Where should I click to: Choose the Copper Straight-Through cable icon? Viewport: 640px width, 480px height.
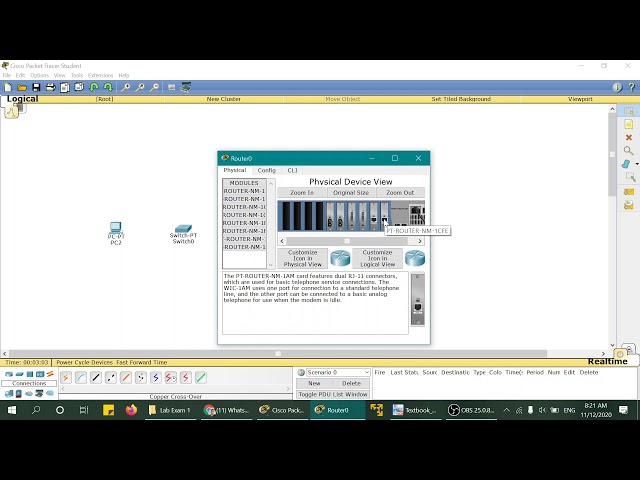point(96,378)
